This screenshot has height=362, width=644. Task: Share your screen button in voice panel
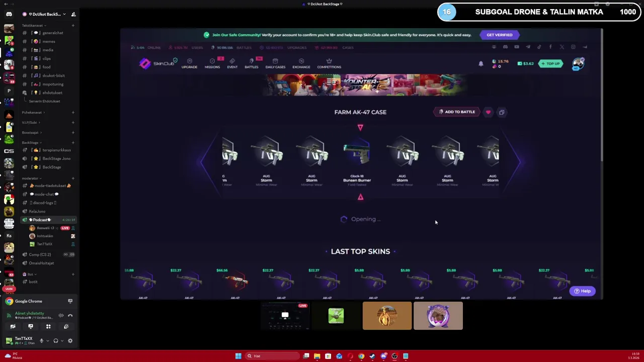point(30,327)
